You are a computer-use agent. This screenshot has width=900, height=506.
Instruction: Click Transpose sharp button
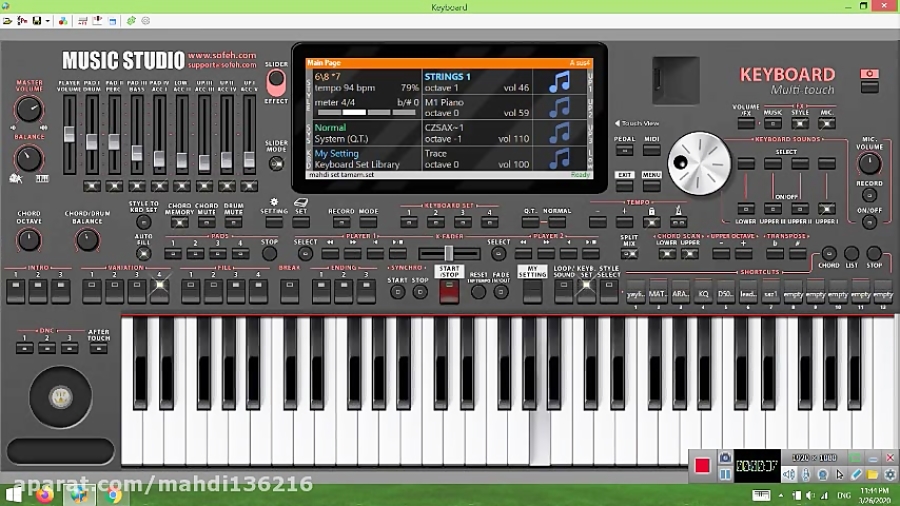[797, 254]
